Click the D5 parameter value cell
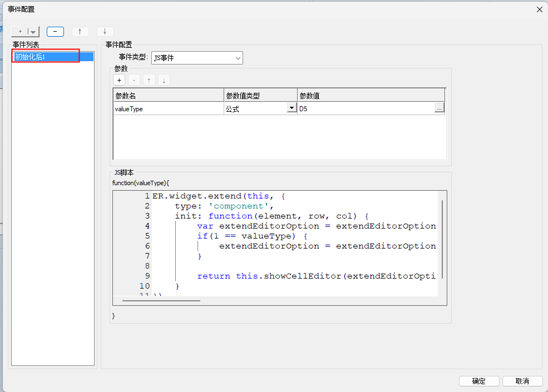The width and height of the screenshot is (548, 392). [365, 109]
